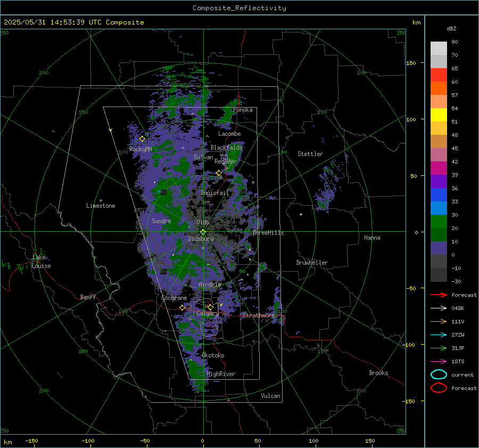The height and width of the screenshot is (448, 479).
Task: Click the Innisfail label on the map
Action: [x=214, y=193]
